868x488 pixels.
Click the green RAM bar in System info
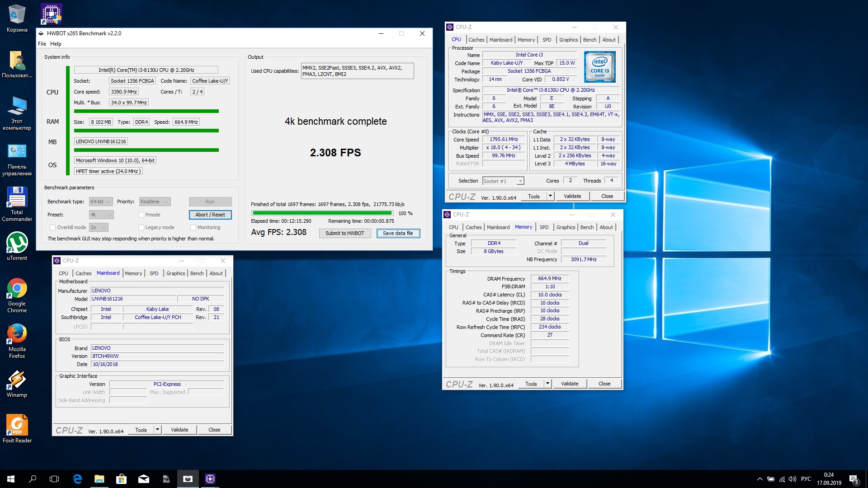pyautogui.click(x=146, y=131)
